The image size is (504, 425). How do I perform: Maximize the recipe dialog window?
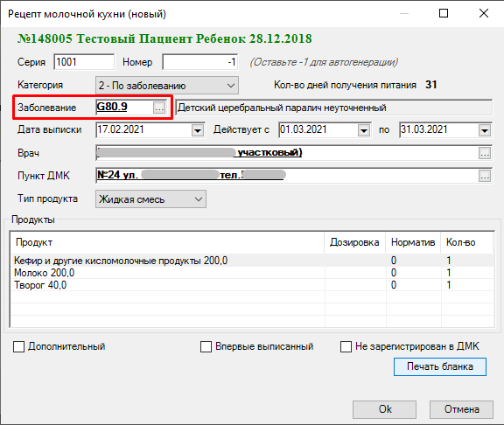tap(444, 13)
